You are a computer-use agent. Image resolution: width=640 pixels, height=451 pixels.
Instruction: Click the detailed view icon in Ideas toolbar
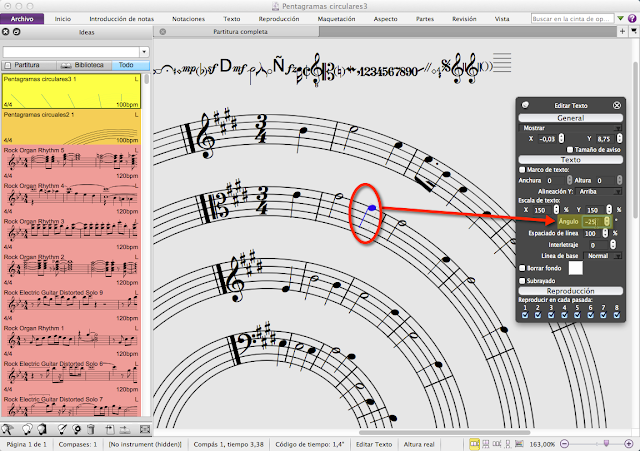(144, 429)
